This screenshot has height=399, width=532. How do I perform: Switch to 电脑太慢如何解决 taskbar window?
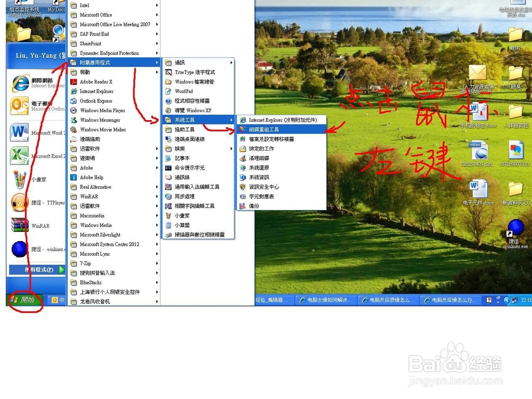point(327,300)
